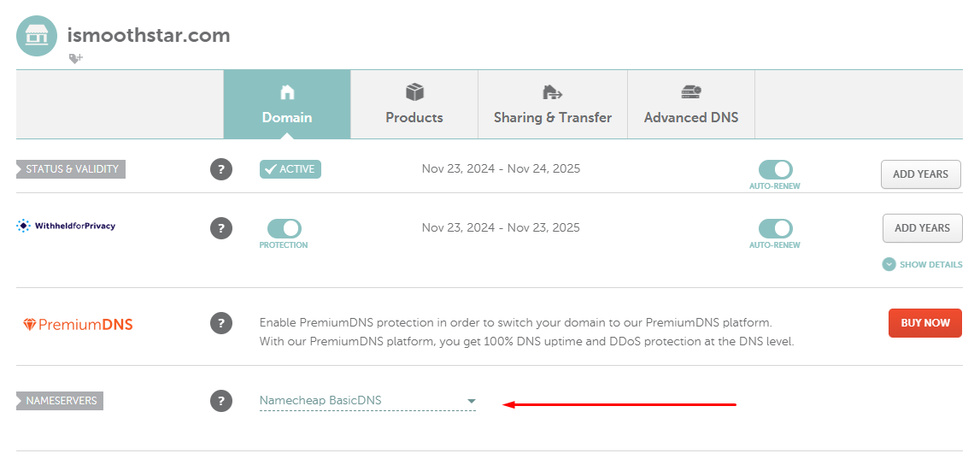980x465 pixels.
Task: Toggle auto-renew for WithheldforPrivacy
Action: [775, 228]
